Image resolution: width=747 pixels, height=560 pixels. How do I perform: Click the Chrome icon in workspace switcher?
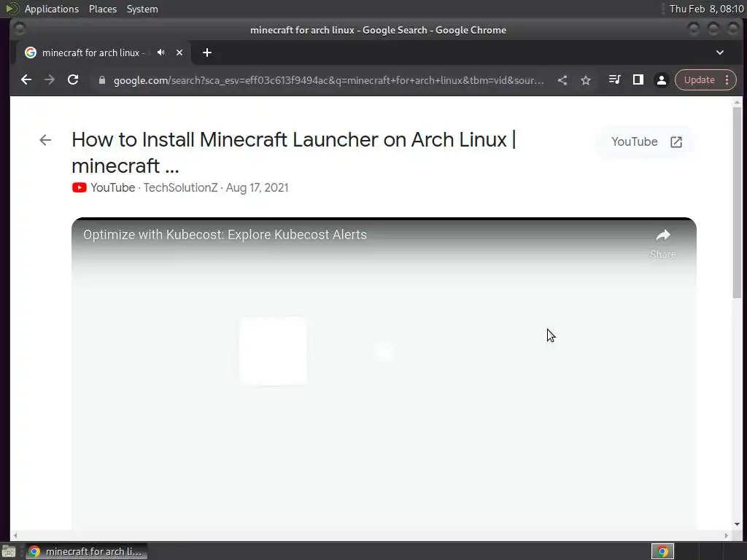click(662, 551)
